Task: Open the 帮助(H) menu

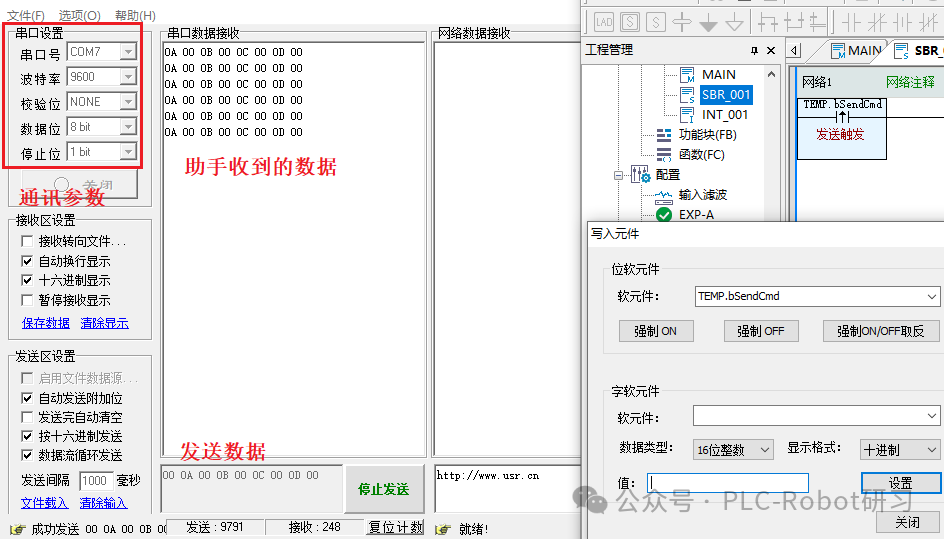Action: (x=135, y=15)
